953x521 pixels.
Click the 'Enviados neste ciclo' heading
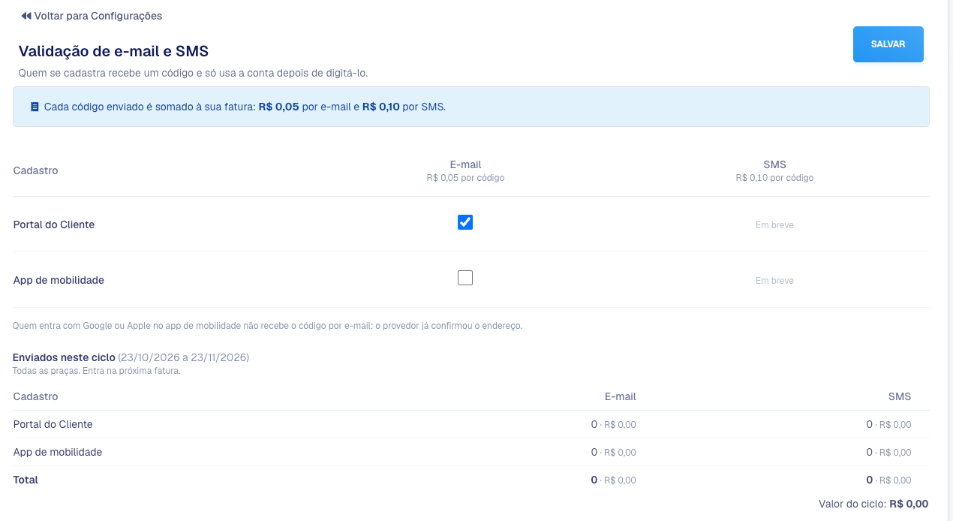pyautogui.click(x=64, y=357)
